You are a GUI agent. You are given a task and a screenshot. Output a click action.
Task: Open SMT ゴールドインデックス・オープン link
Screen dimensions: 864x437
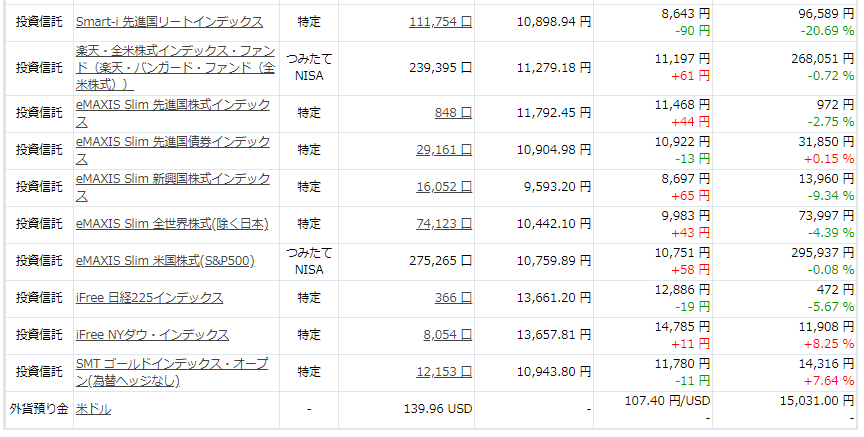[172, 372]
